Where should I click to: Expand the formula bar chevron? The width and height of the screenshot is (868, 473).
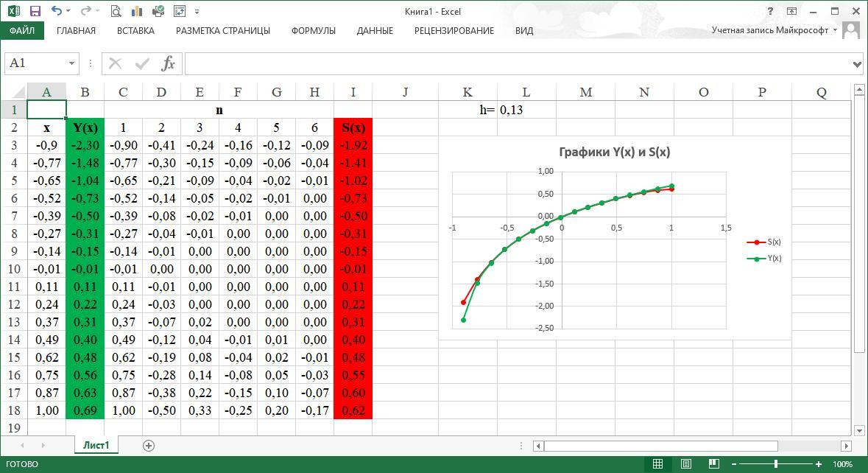857,64
